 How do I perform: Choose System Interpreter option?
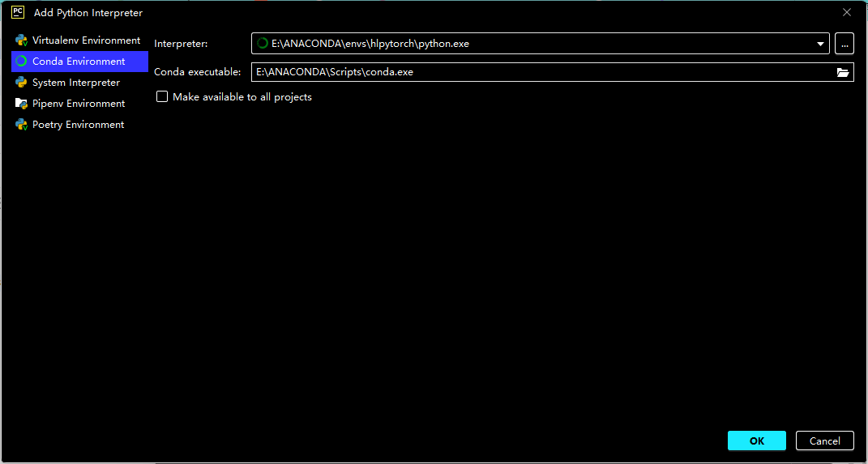(x=79, y=83)
